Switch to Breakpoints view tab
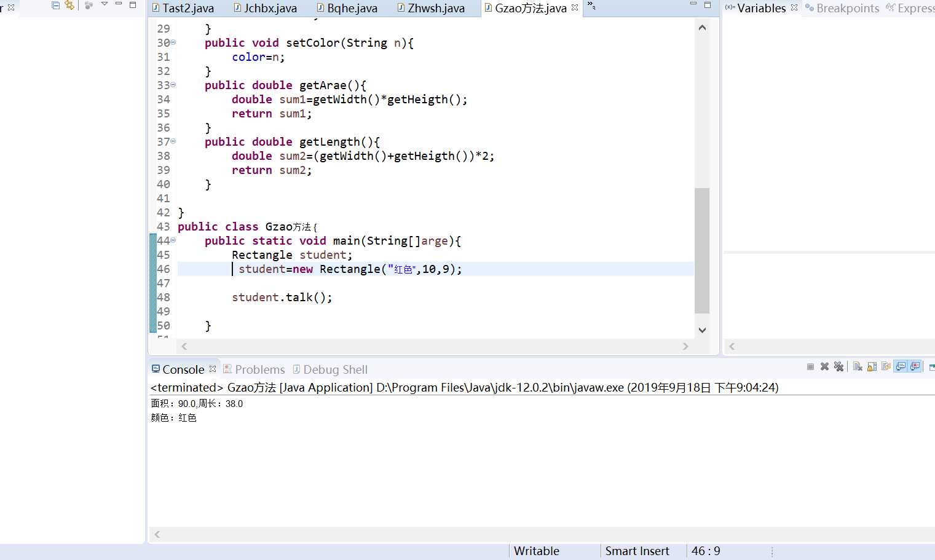Viewport: 935px width, 560px height. [842, 9]
